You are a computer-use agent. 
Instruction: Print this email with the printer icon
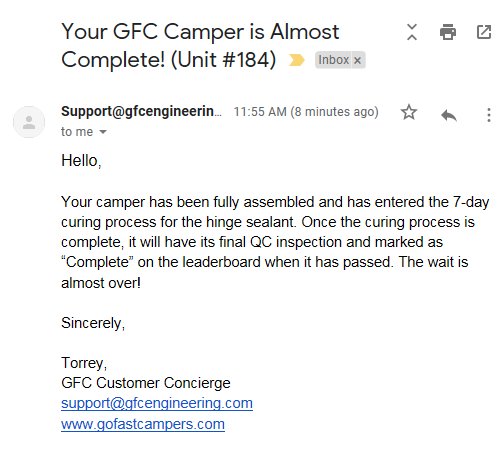448,32
